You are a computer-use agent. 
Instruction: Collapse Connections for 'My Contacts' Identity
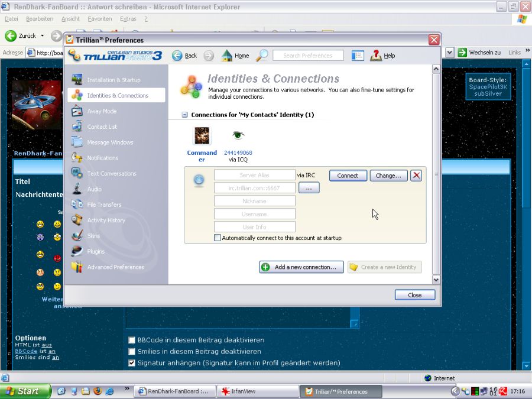pos(184,115)
